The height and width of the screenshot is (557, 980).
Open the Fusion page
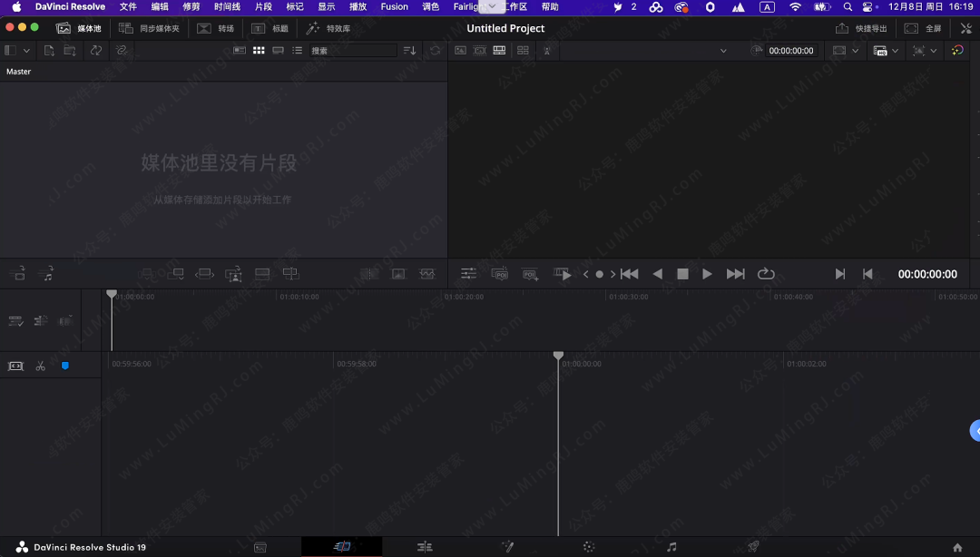point(509,546)
